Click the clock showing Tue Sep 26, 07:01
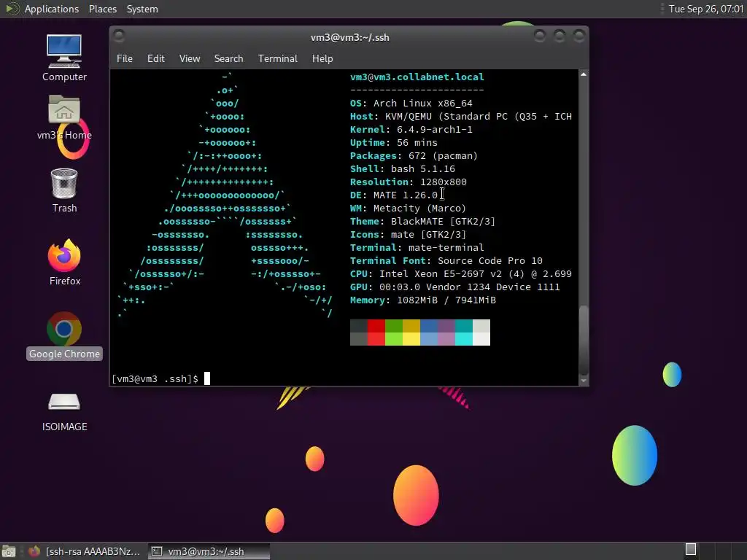Screen dimensions: 747x560 click(706, 9)
